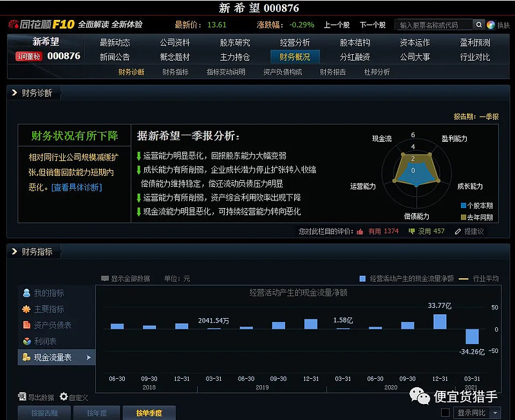
Task: Open the 公司大事 tab
Action: coord(415,57)
